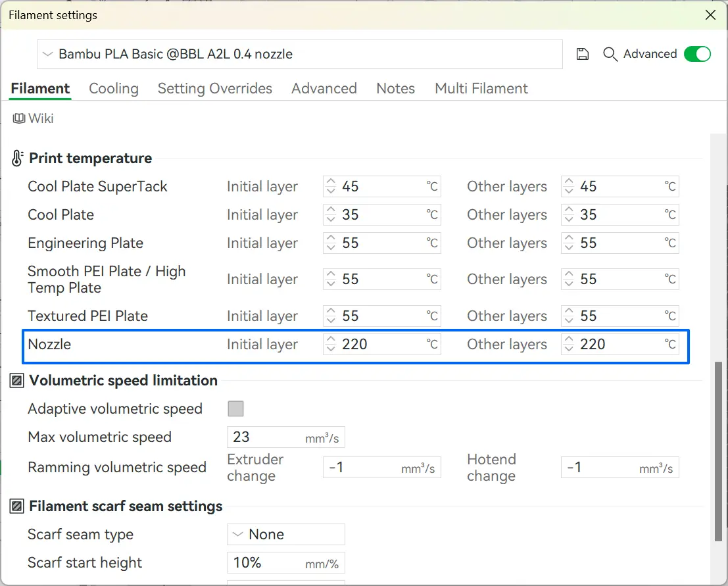Click the Wiki book icon
The image size is (728, 586).
pos(19,118)
